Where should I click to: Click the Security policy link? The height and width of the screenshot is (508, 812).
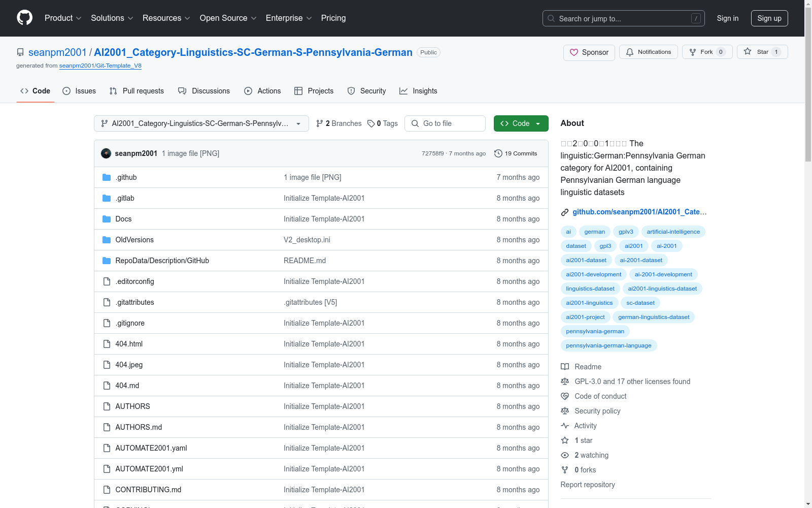coord(597,411)
